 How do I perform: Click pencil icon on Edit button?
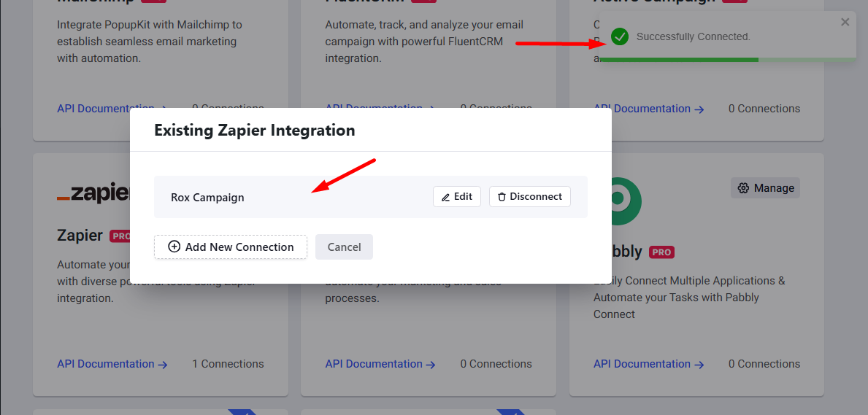click(445, 197)
